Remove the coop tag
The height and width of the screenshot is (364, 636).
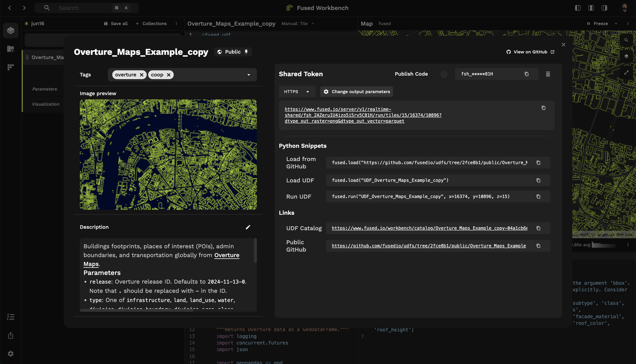coord(169,75)
